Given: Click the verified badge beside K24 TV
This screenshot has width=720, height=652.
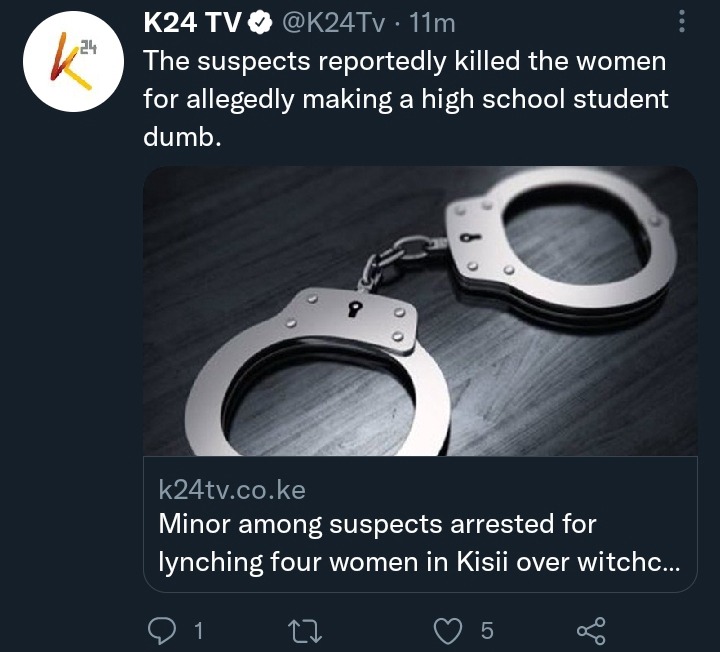Looking at the screenshot, I should (261, 23).
